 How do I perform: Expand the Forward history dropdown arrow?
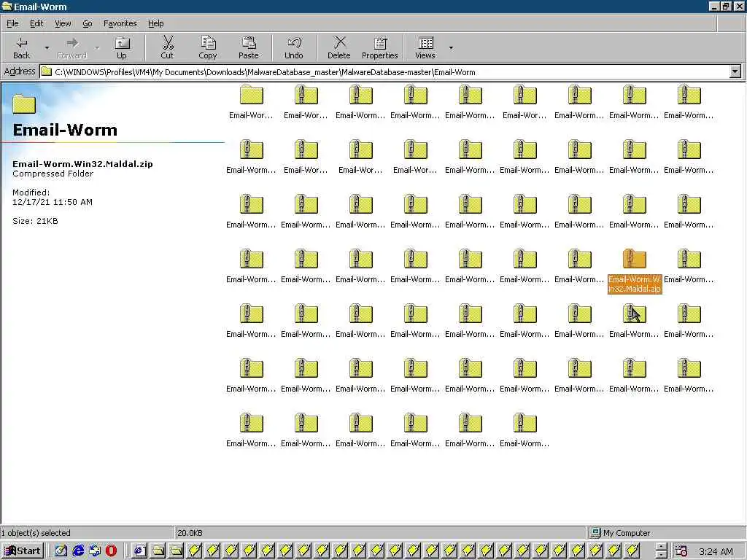pos(97,47)
